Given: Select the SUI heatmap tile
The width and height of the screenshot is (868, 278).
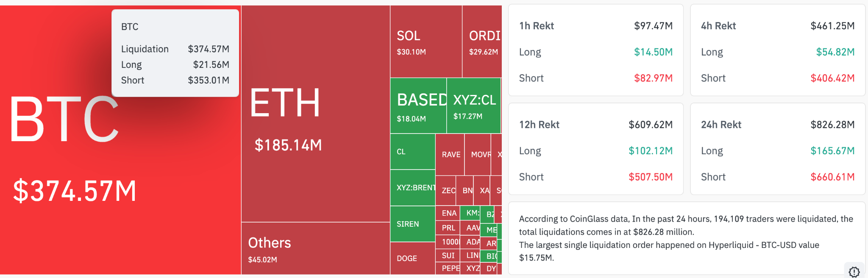Looking at the screenshot, I should [x=448, y=256].
